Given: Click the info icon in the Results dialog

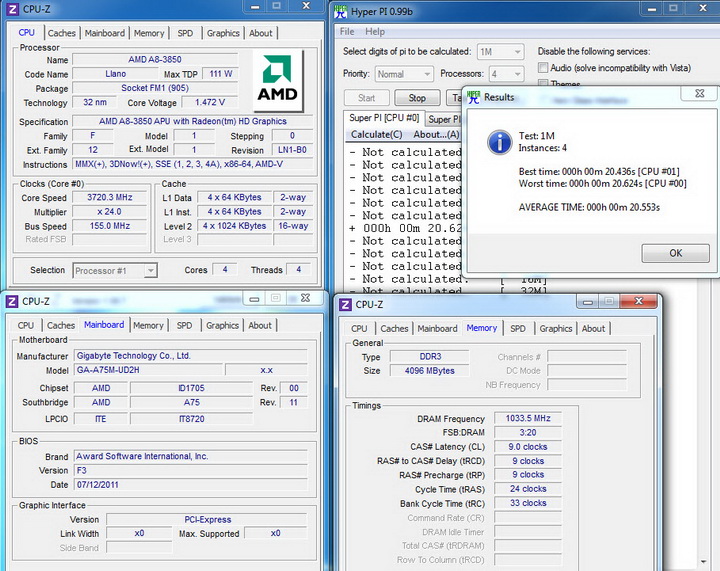Looking at the screenshot, I should pyautogui.click(x=500, y=142).
